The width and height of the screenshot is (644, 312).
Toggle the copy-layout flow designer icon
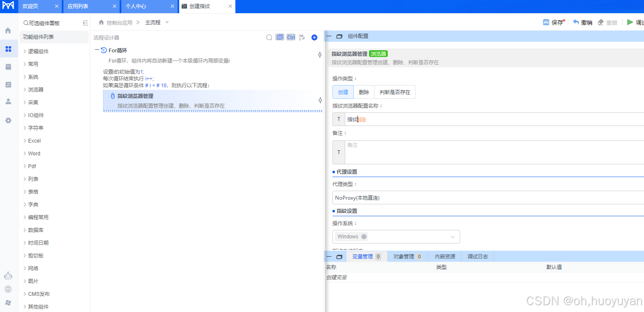pyautogui.click(x=280, y=37)
